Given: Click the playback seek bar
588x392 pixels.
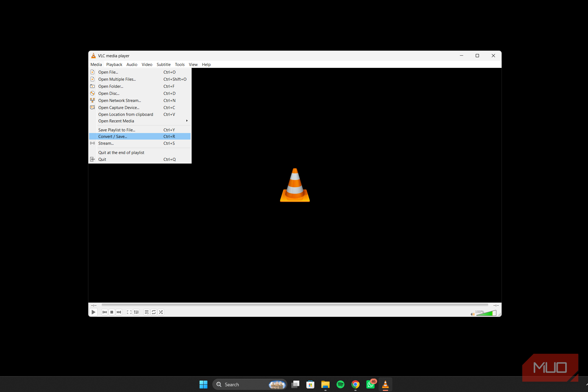Looking at the screenshot, I should tap(295, 305).
